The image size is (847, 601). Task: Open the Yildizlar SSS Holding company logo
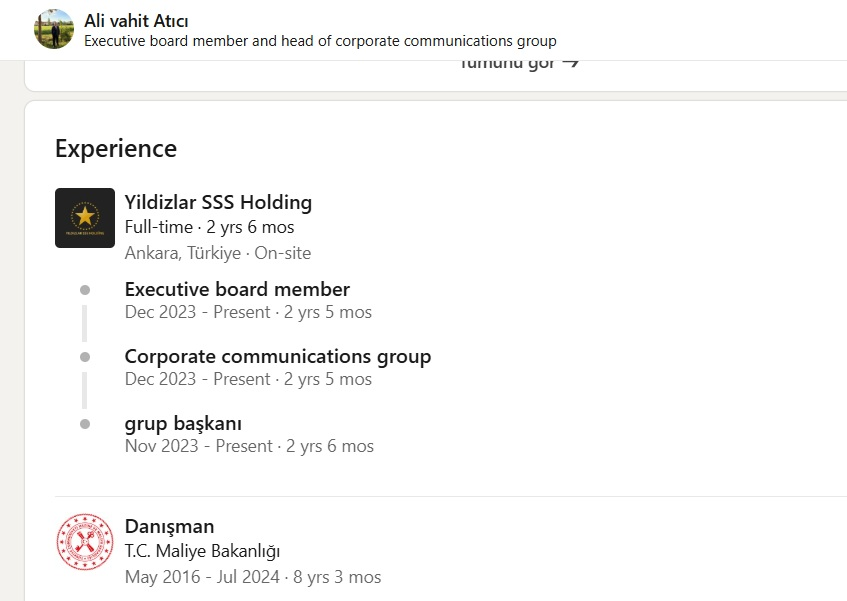tap(85, 218)
